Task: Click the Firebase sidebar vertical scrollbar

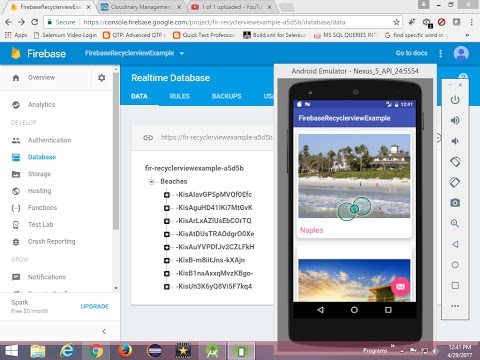Action: pos(116,152)
